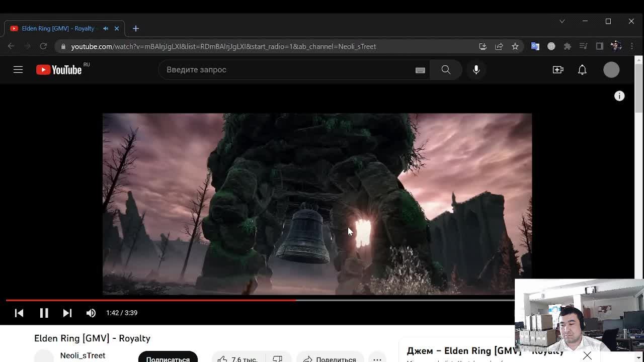Open more actions three-dot menu
The height and width of the screenshot is (362, 644).
click(x=377, y=358)
